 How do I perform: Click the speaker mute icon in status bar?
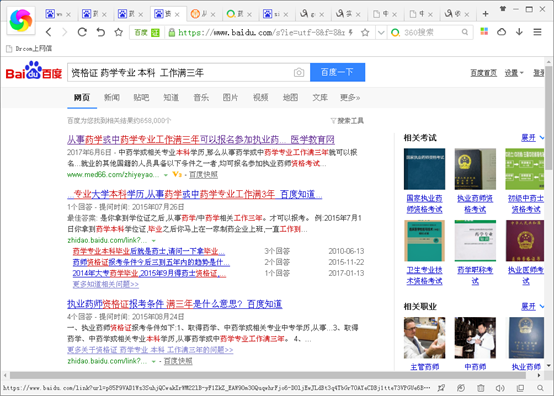tap(500, 388)
